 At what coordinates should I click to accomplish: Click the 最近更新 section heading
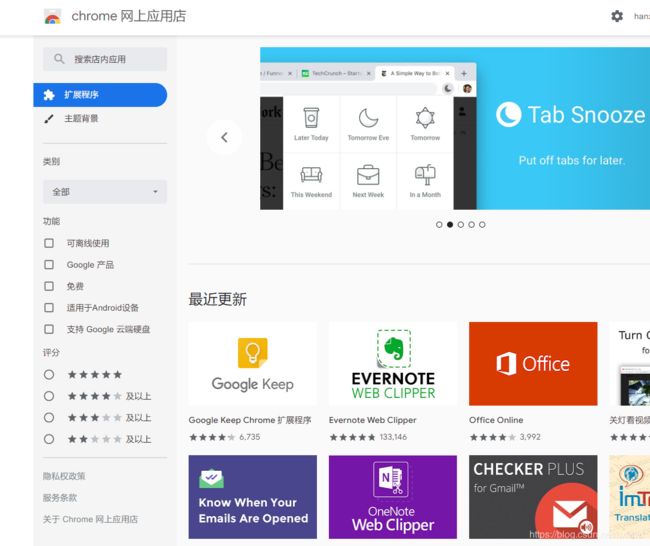pos(218,299)
